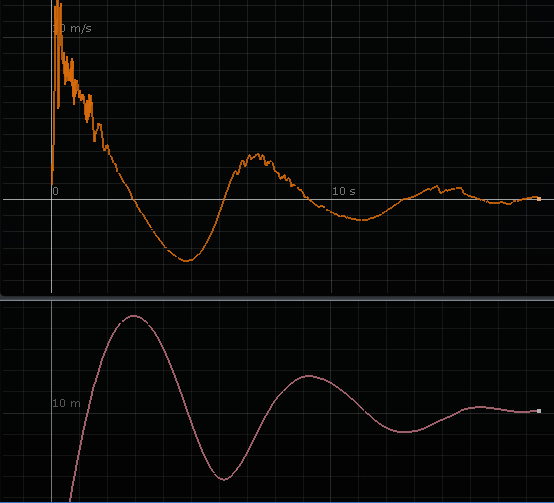Click the pink position curve end marker
Screen dimensions: 554x503
coord(539,411)
